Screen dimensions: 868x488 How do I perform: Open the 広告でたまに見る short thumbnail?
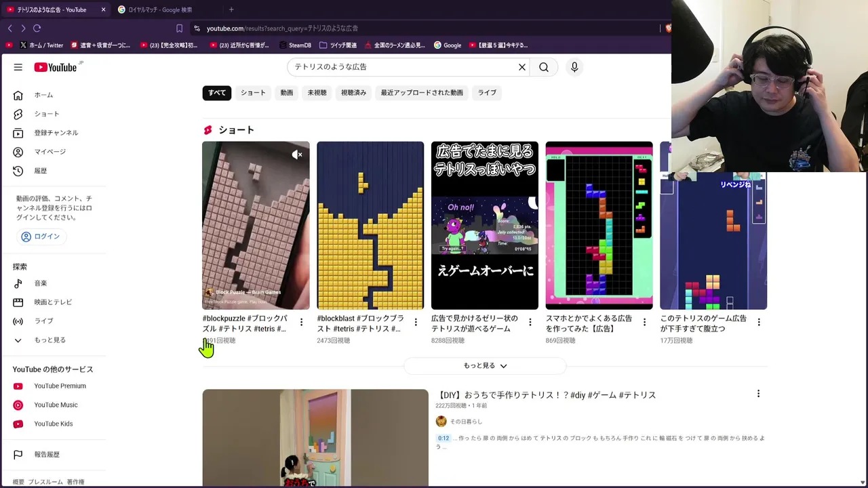point(485,226)
